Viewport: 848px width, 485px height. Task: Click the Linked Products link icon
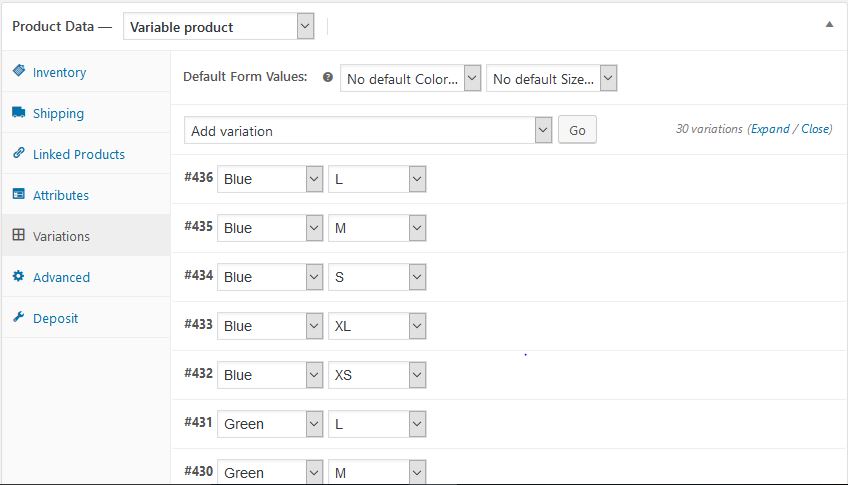pos(19,154)
